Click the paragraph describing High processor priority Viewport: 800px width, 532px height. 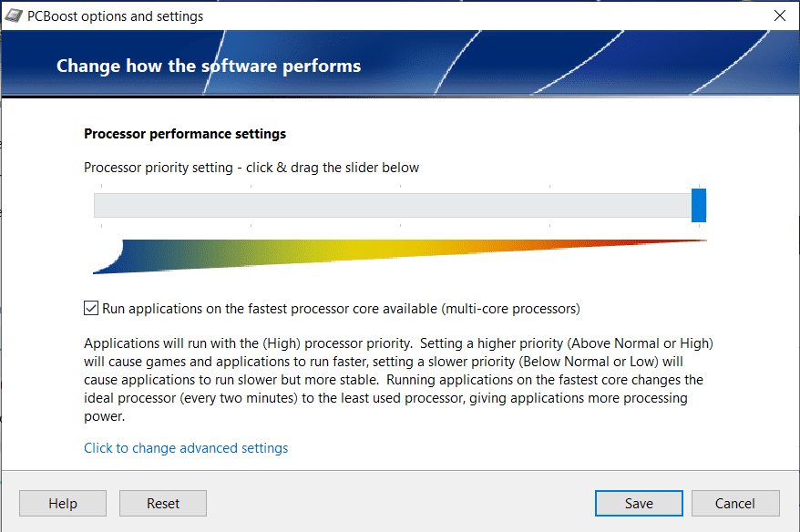click(x=398, y=379)
